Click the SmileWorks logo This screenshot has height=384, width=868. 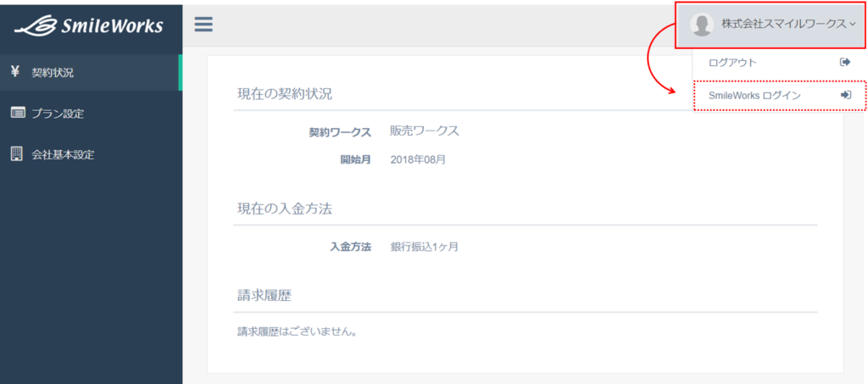tap(88, 25)
